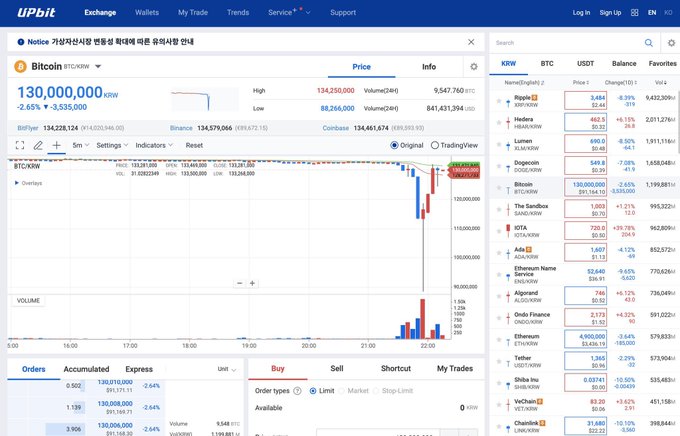This screenshot has height=436, width=680.
Task: Switch to the BTC market tab
Action: pyautogui.click(x=547, y=63)
